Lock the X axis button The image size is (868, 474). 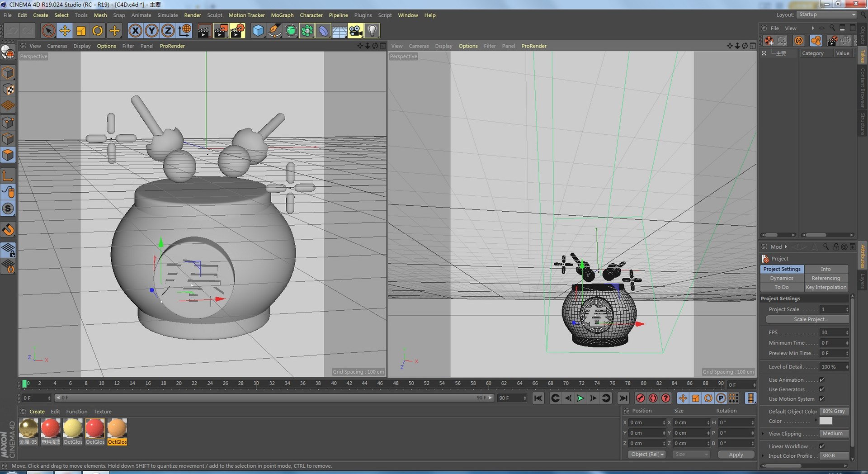(x=135, y=31)
